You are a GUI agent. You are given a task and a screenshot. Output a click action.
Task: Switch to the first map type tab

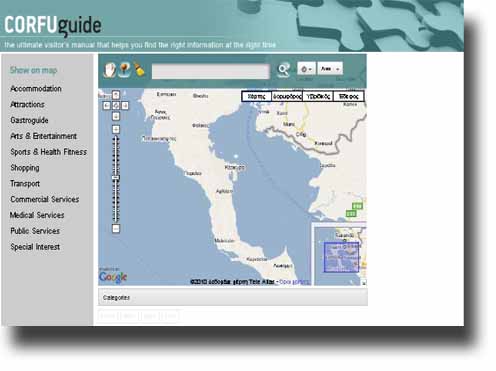coord(257,96)
